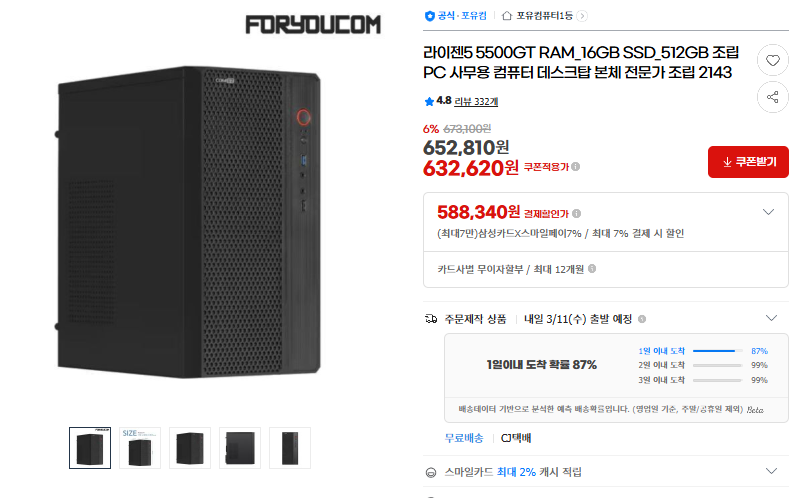Screen dimensions: 810x498
Task: Click the heart wishlist icon
Action: 772,61
